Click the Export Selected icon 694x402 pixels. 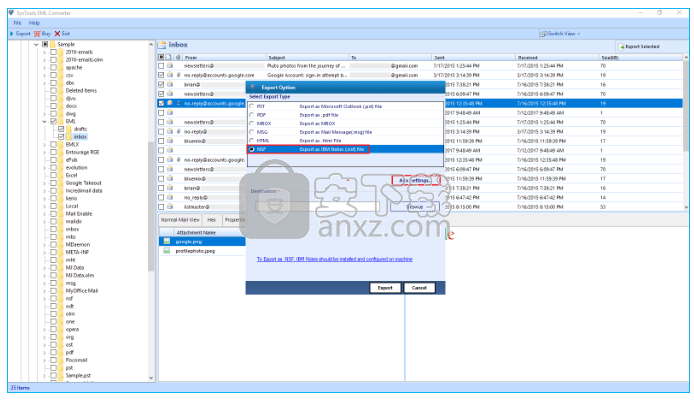tap(621, 46)
